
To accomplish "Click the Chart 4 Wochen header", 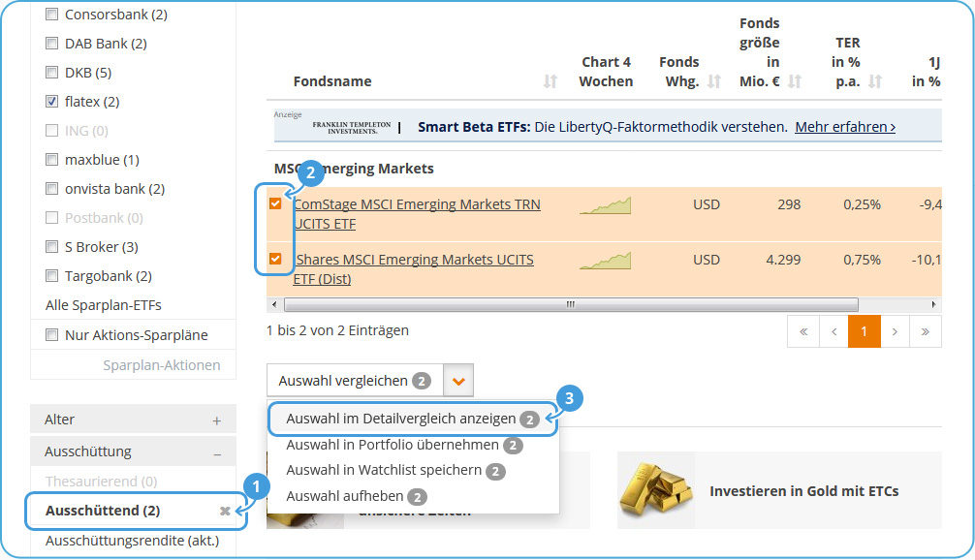I will tap(606, 72).
